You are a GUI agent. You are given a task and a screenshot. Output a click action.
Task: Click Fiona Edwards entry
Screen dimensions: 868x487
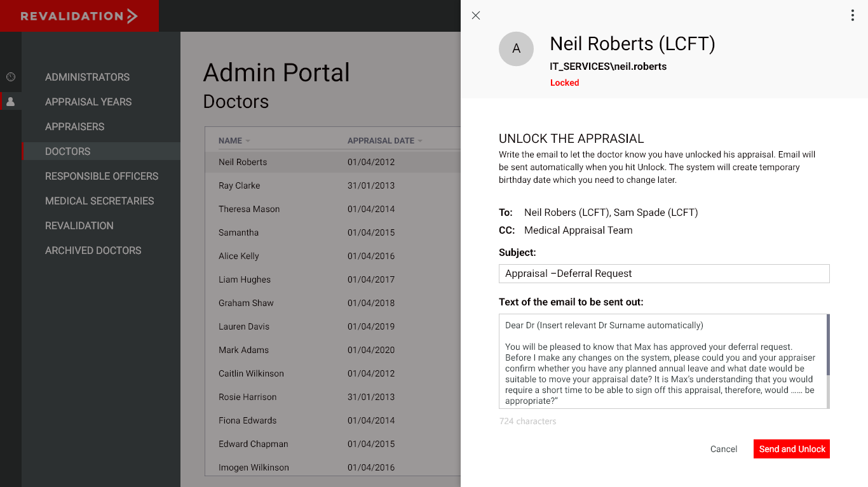333,420
